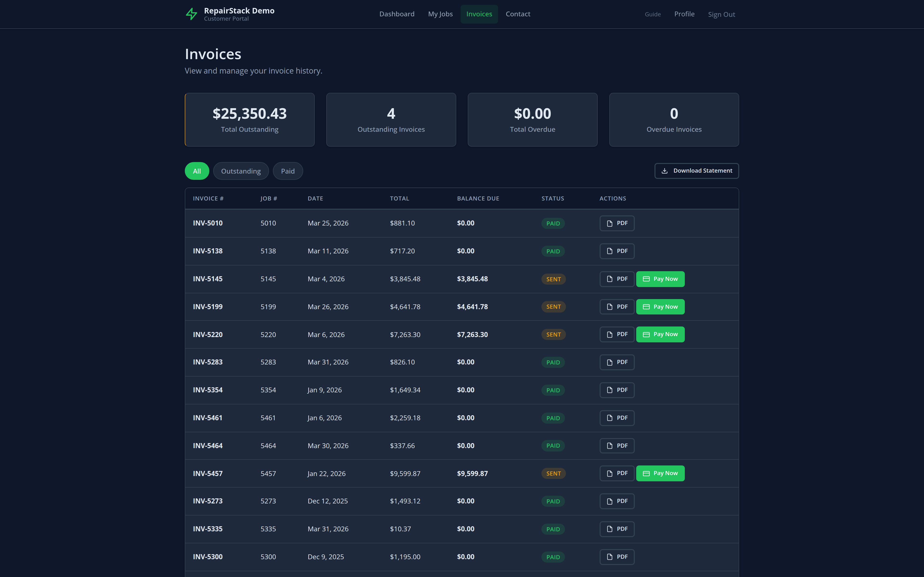Click the credit card icon for INV-5457
Screen dimensions: 924x577
click(x=646, y=474)
